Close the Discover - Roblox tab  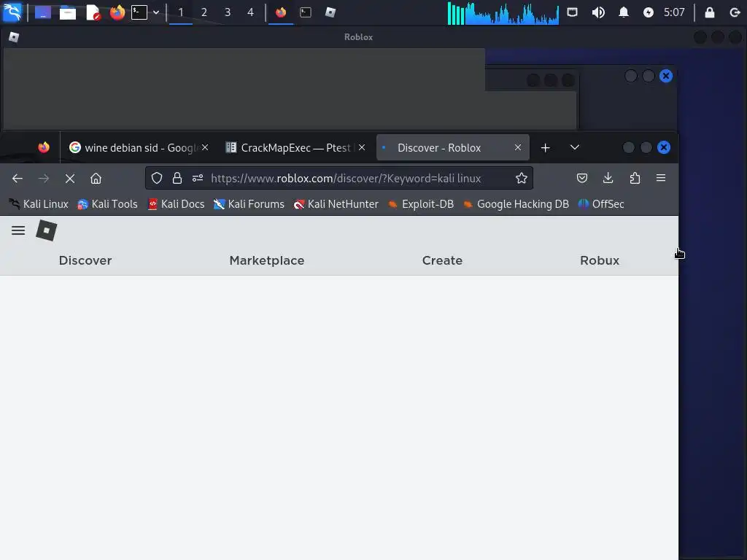(x=518, y=147)
